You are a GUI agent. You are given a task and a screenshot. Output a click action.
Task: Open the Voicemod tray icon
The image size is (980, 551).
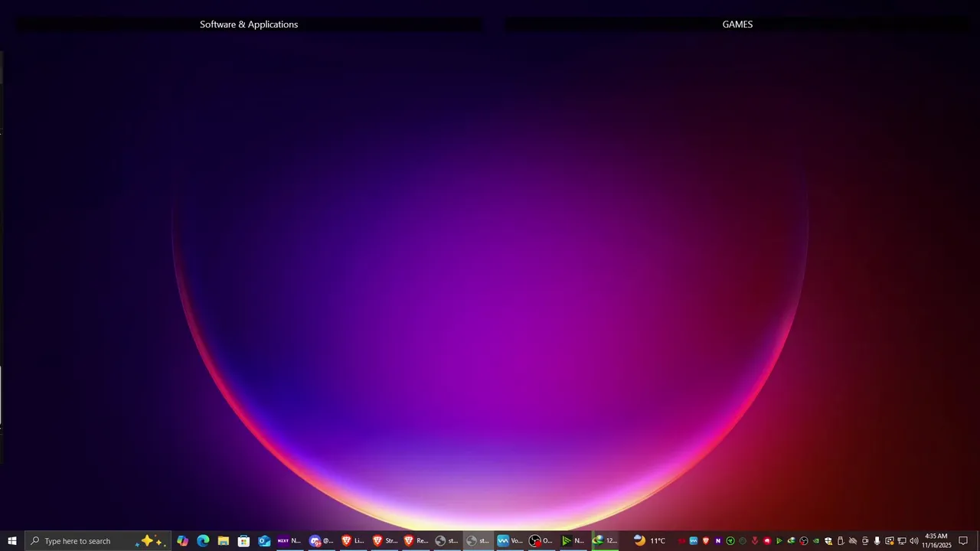click(694, 541)
